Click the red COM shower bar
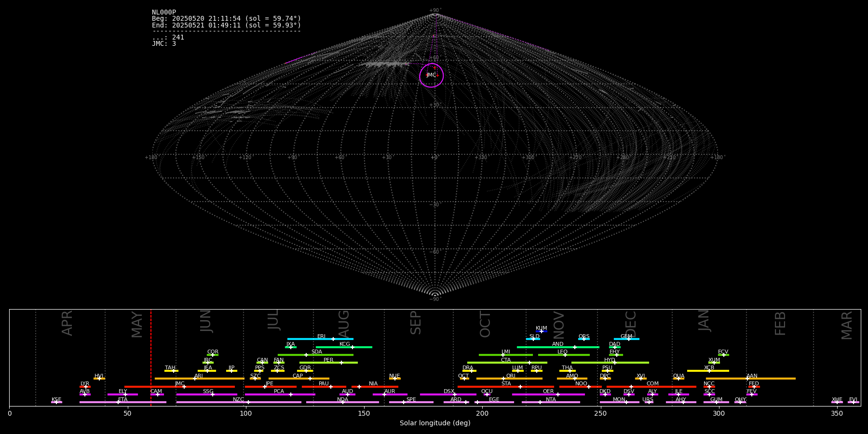The height and width of the screenshot is (434, 868). [x=651, y=387]
